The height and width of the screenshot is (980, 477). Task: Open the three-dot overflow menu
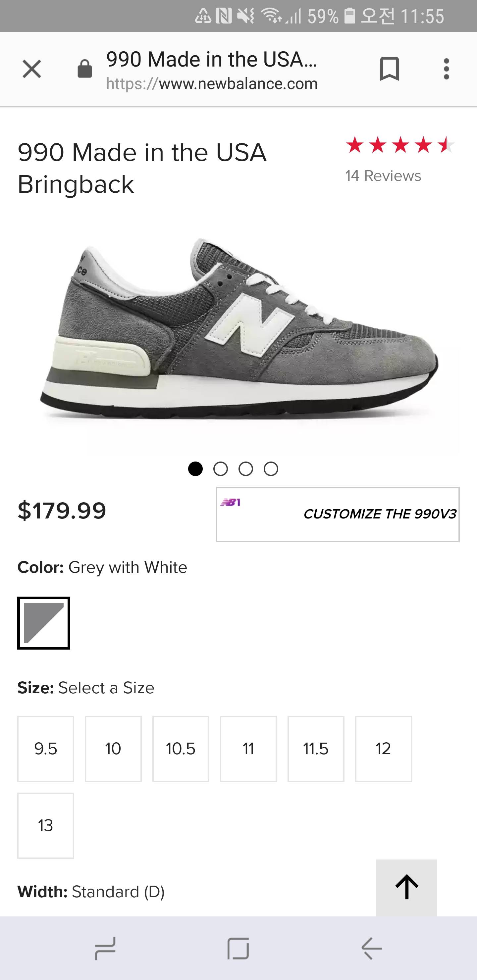coord(446,69)
